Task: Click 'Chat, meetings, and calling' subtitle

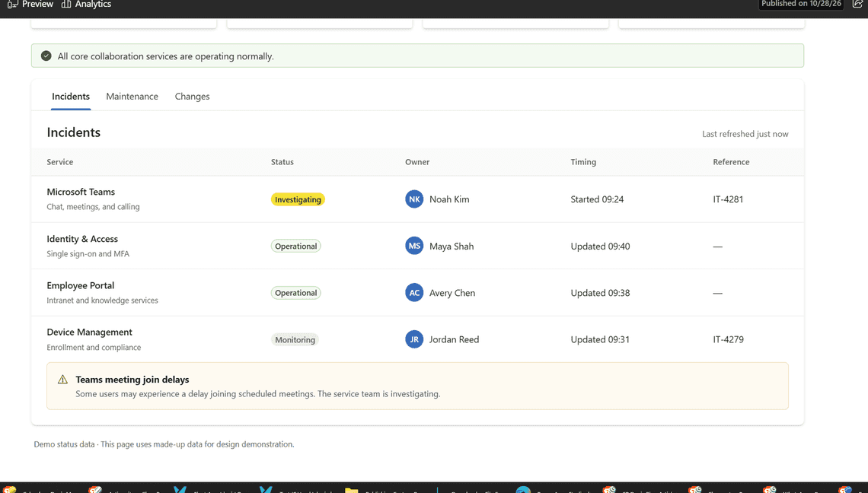Action: coord(93,207)
